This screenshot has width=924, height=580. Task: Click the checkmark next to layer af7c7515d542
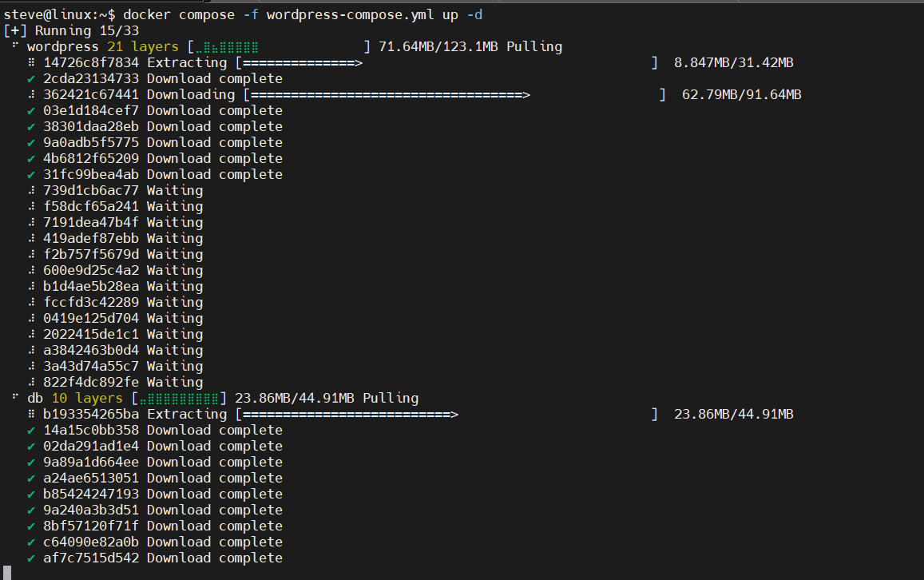[31, 558]
